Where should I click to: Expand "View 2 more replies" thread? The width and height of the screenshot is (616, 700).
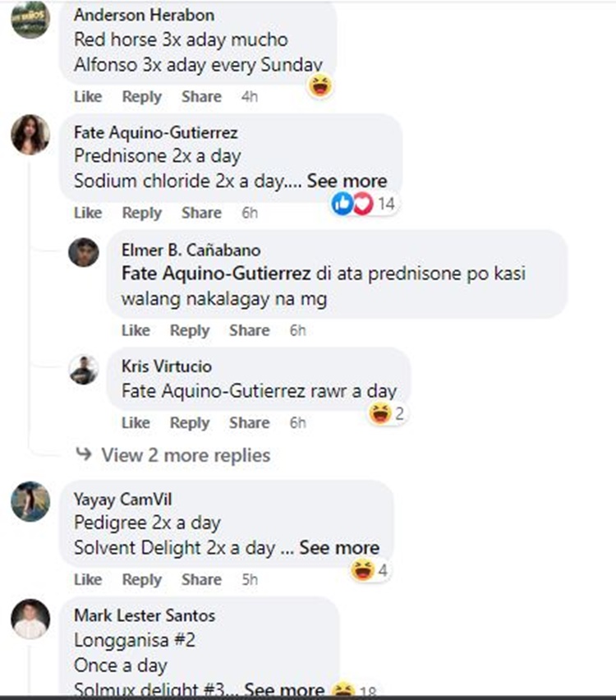coord(185,454)
